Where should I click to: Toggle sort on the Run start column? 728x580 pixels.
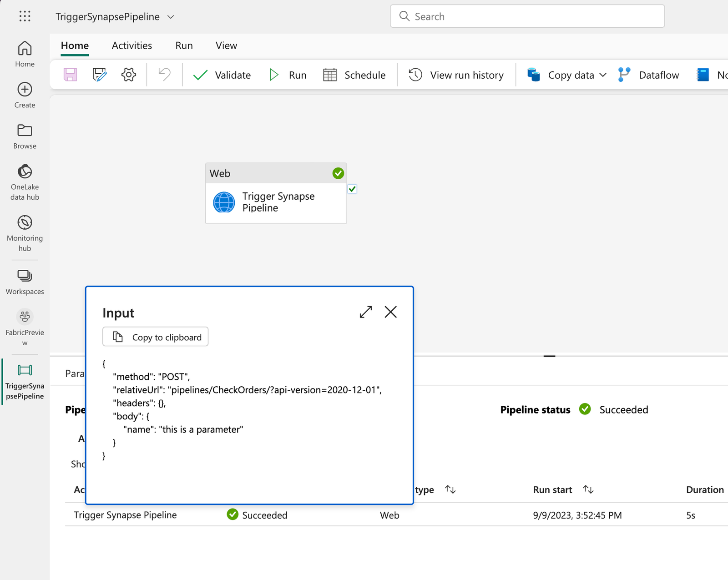pos(588,489)
